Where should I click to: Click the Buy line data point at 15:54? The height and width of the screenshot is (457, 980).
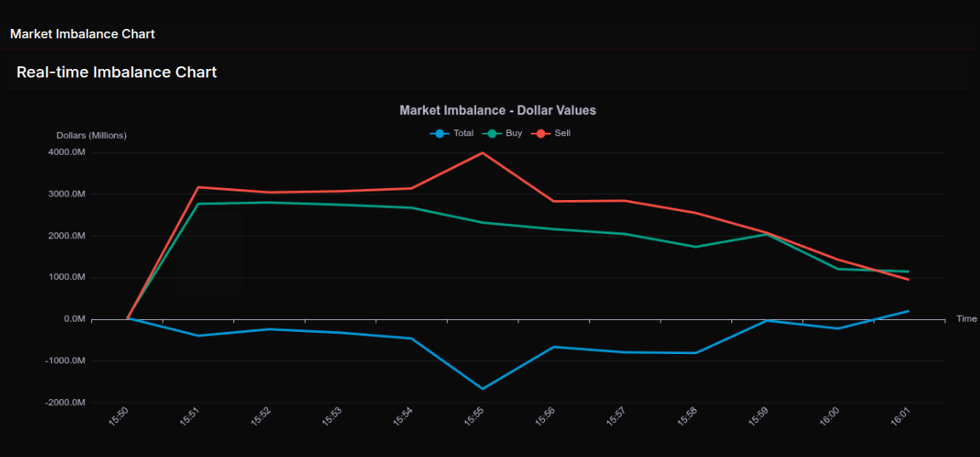[411, 208]
